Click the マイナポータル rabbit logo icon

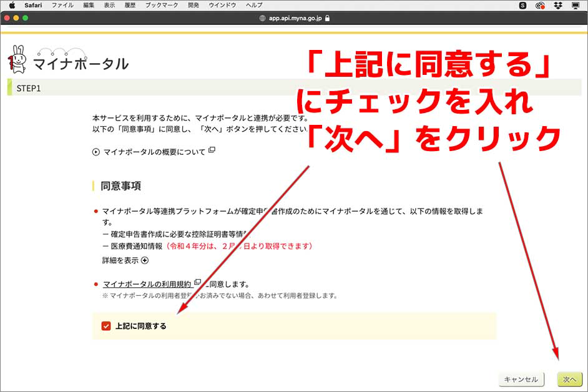(x=19, y=58)
